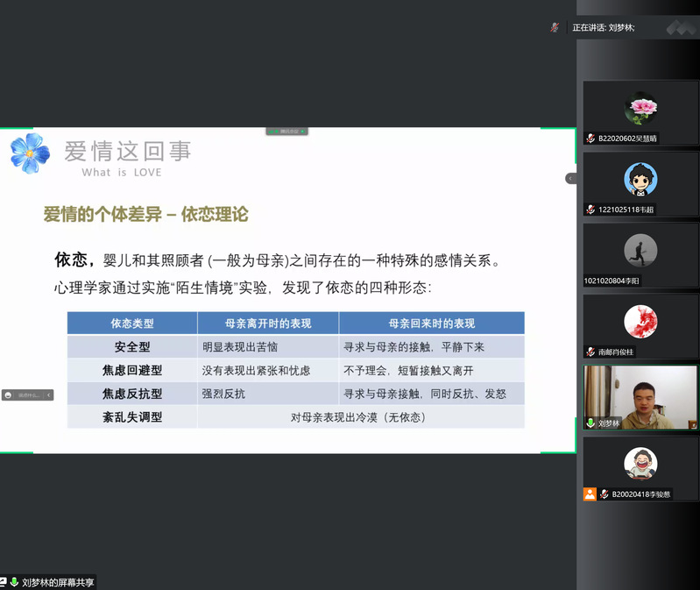Viewport: 700px width, 590px height.
Task: Select 南邮肖俊桂's red splash avatar tile
Action: pyautogui.click(x=640, y=321)
